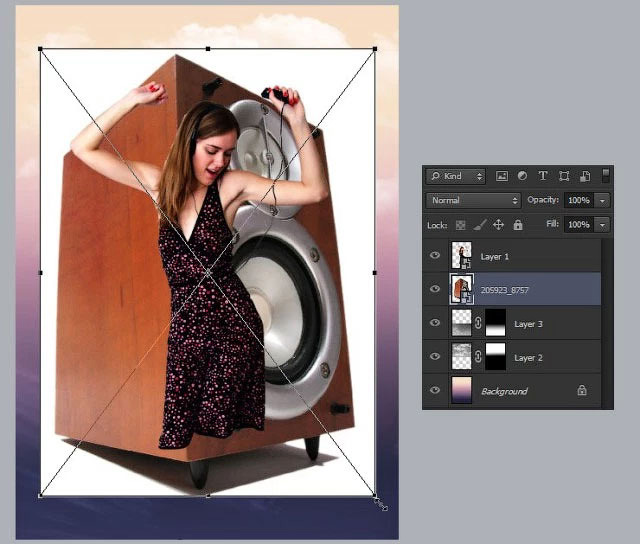The image size is (640, 544).
Task: Filter for adjustment layers icon
Action: (x=522, y=176)
